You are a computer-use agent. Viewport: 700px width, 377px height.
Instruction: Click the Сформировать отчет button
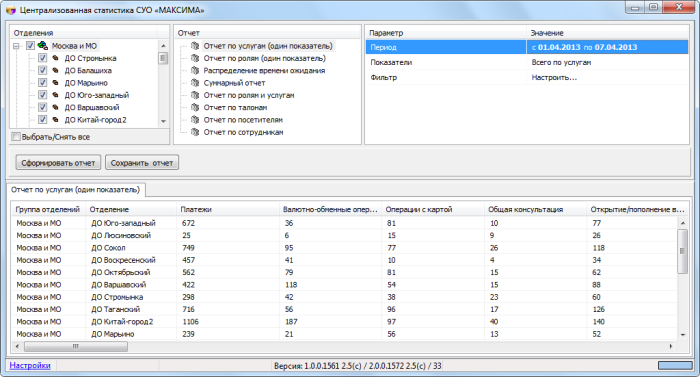58,163
